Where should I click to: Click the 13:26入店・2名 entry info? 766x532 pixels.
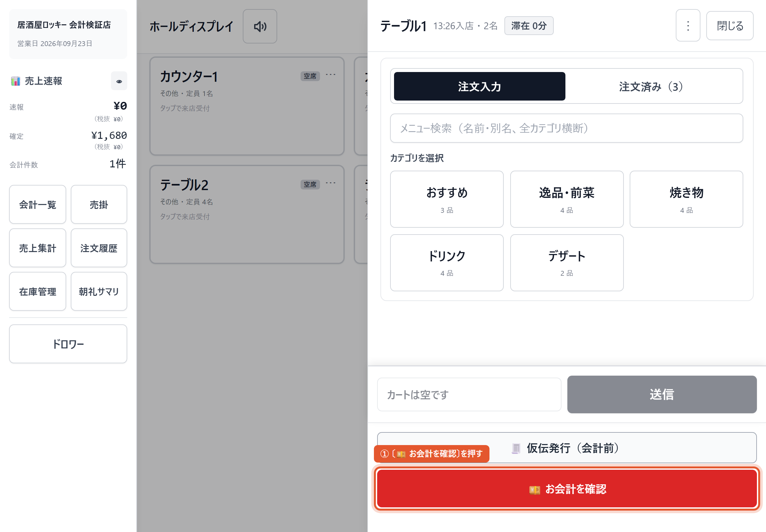click(x=465, y=26)
